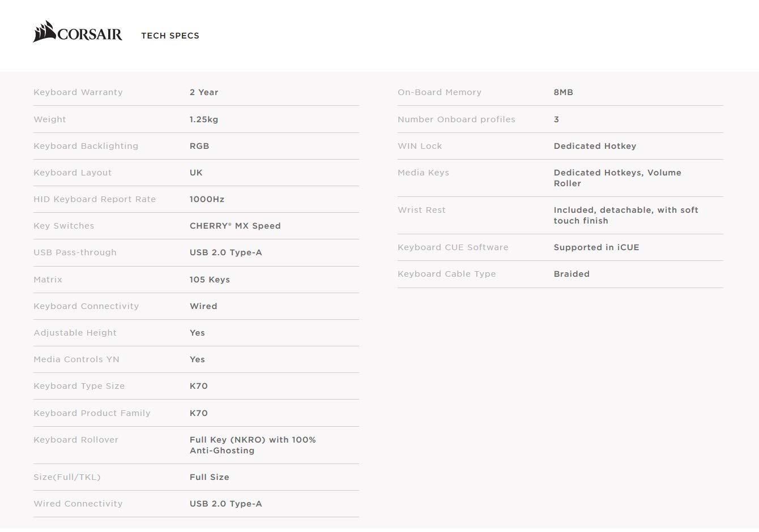
Task: Select the Adjustable Height label
Action: [75, 333]
